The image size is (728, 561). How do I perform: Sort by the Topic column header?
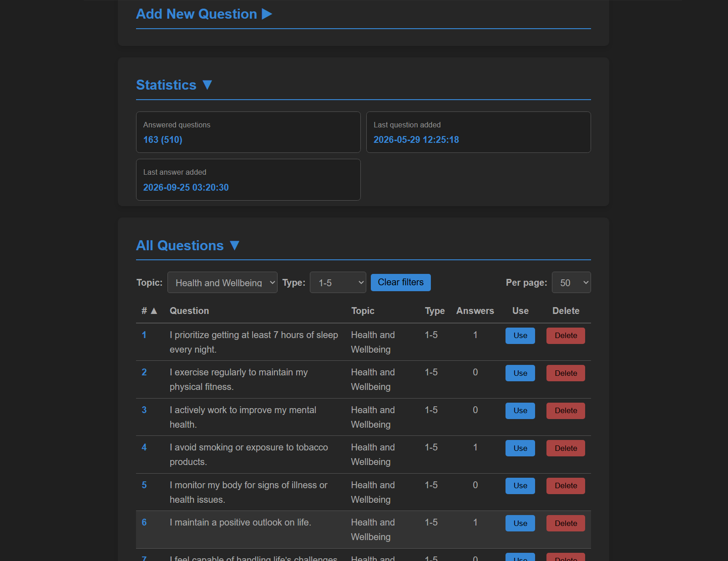coord(363,311)
